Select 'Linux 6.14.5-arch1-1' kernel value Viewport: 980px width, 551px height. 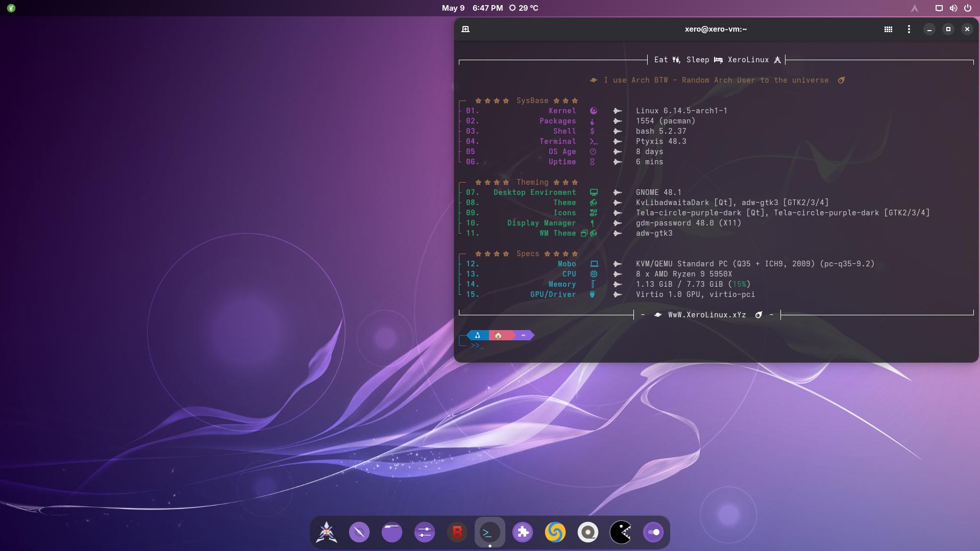click(x=681, y=111)
